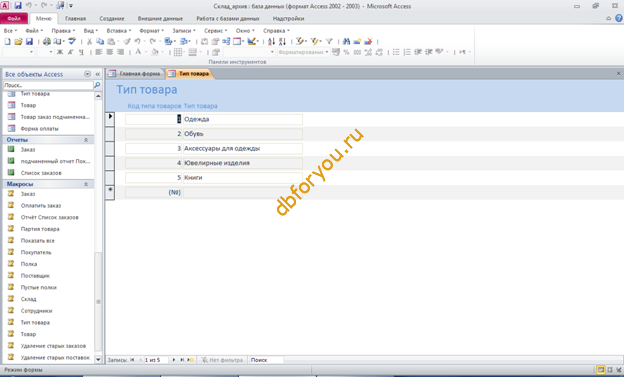Click the Copy icon in the toolbar

click(x=100, y=41)
